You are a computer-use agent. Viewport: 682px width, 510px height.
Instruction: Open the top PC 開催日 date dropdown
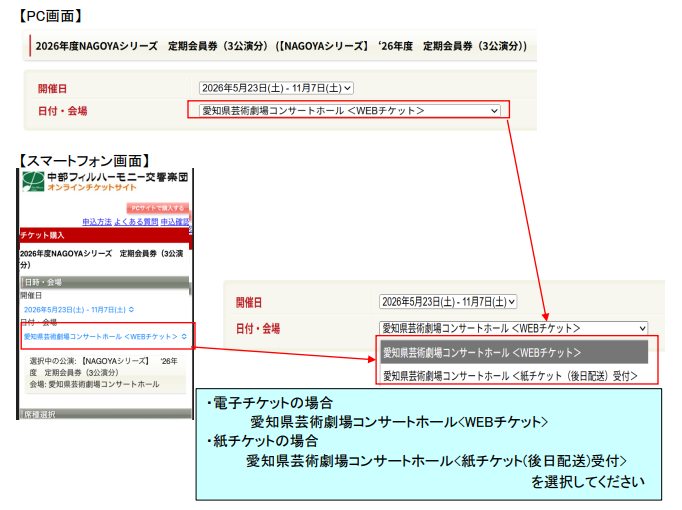276,88
